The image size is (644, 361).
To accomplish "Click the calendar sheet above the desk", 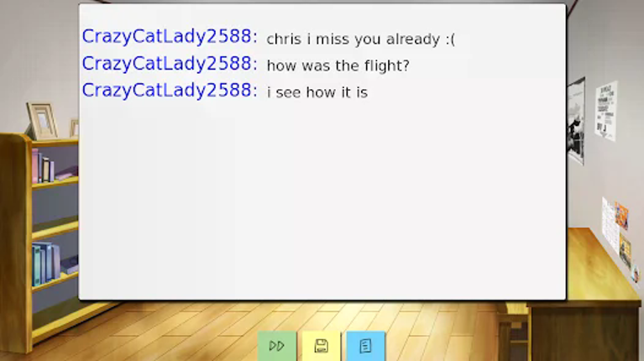I will point(610,224).
